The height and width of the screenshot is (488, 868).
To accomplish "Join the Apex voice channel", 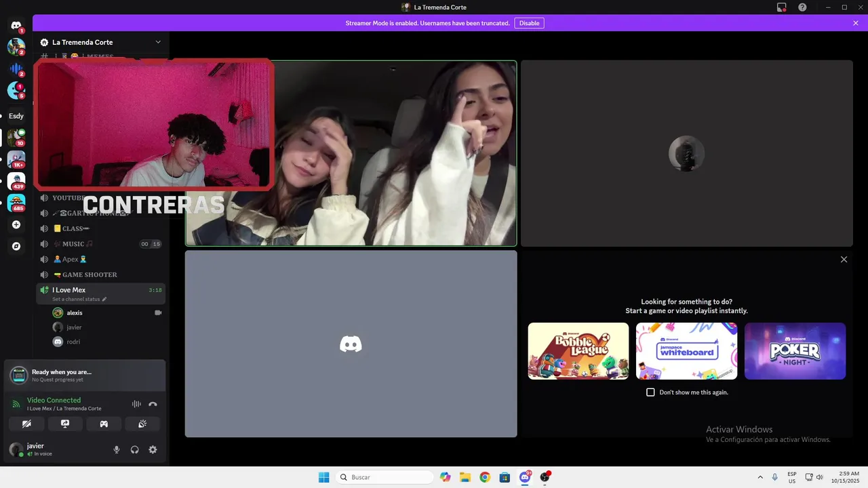I will click(100, 259).
